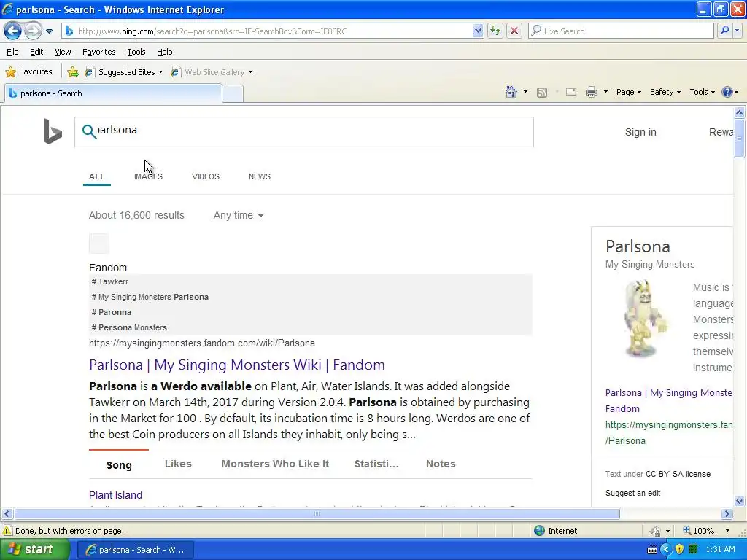
Task: Click parlsona - Search taskbar button
Action: [135, 550]
